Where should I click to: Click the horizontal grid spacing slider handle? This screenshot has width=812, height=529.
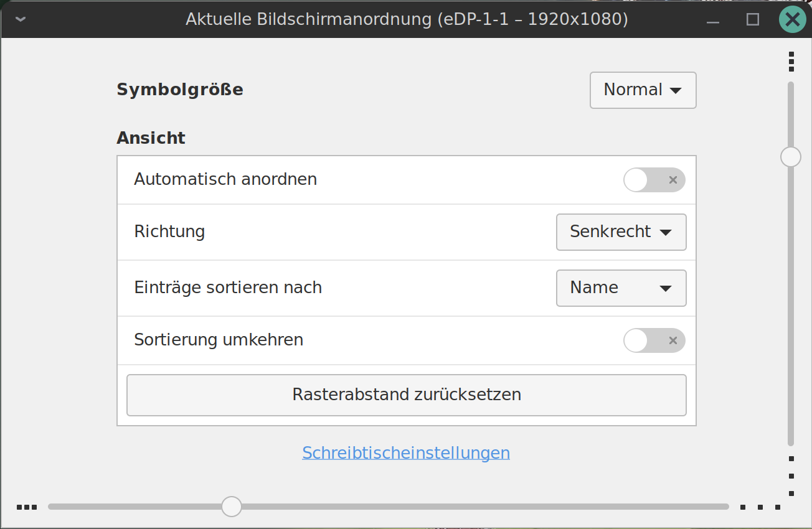232,507
